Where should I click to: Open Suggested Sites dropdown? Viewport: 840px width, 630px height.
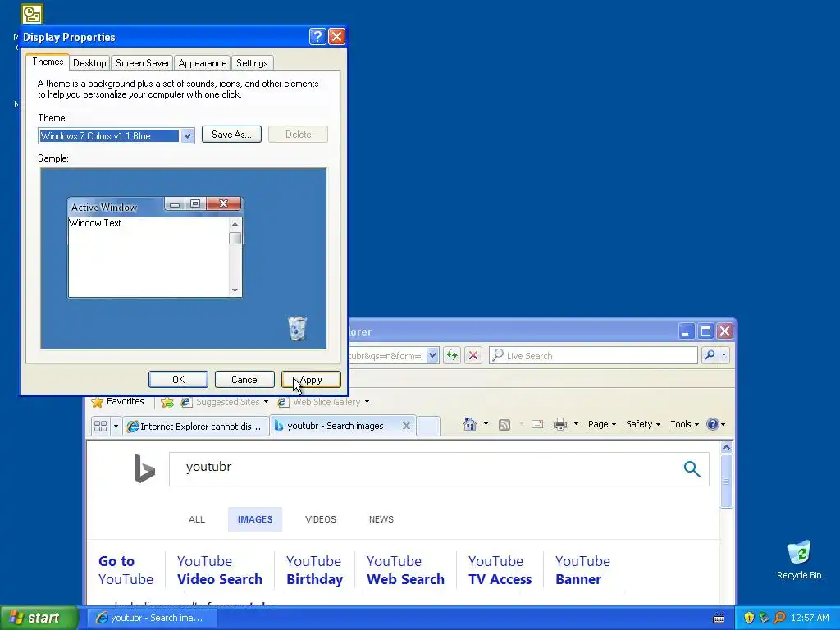coord(225,402)
